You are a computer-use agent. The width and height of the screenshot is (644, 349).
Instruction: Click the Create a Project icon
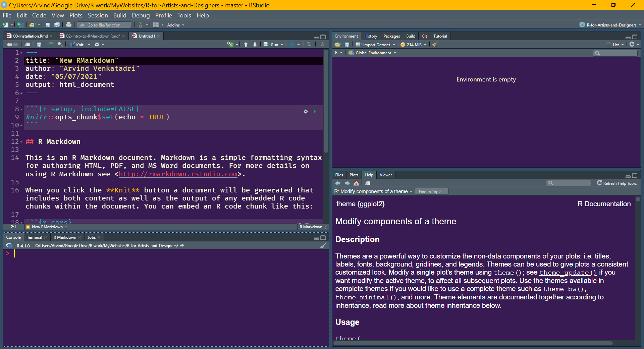coord(21,25)
